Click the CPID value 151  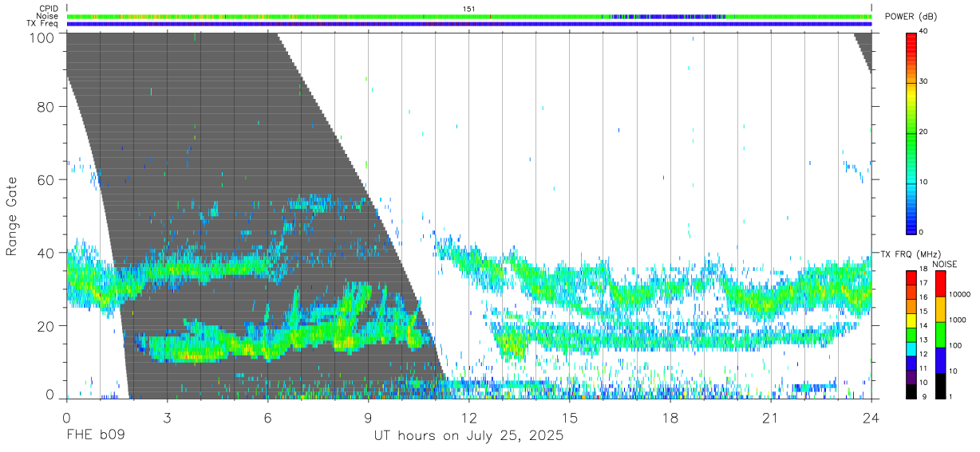click(469, 8)
